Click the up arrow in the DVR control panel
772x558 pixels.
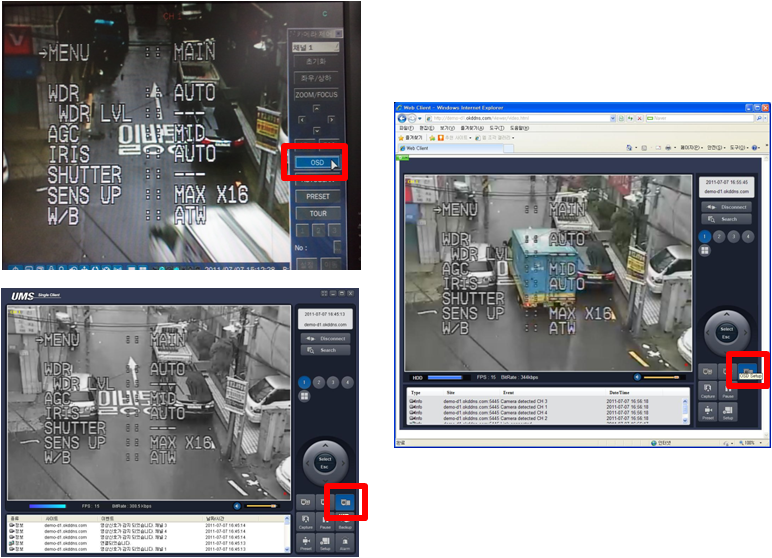(316, 108)
